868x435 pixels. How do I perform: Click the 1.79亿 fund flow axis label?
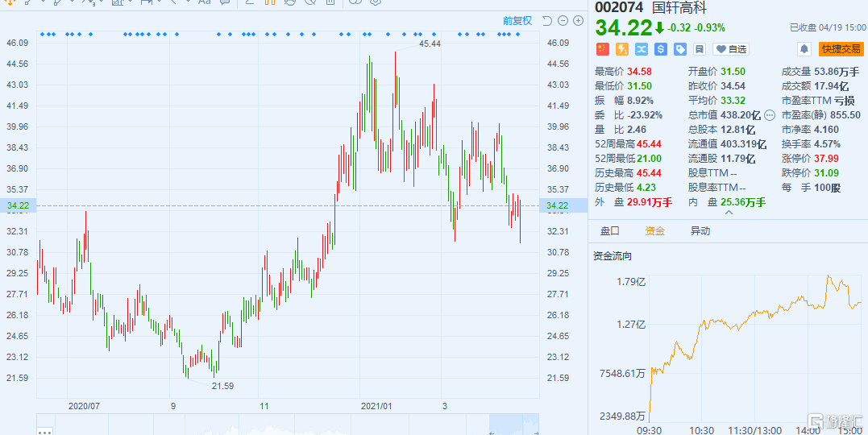[x=632, y=281]
